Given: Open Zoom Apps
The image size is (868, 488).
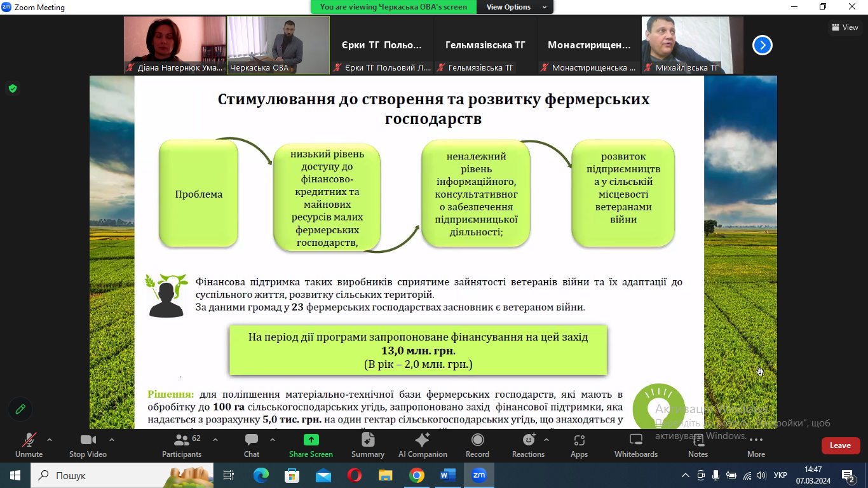Looking at the screenshot, I should click(x=579, y=445).
